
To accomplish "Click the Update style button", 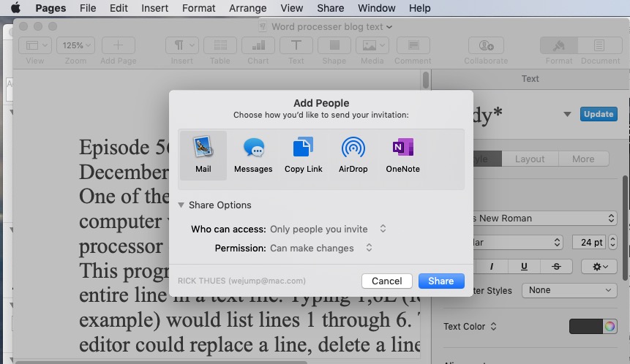I will (599, 114).
